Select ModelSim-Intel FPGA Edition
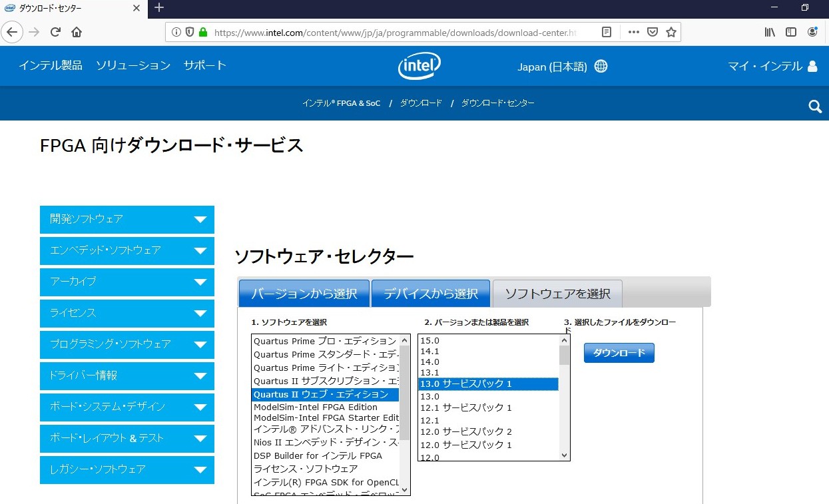Screen dimensions: 829x504 point(325,407)
